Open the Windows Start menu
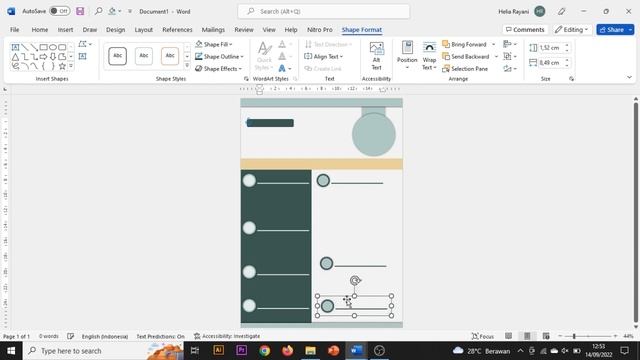The image size is (640, 360). point(11,351)
